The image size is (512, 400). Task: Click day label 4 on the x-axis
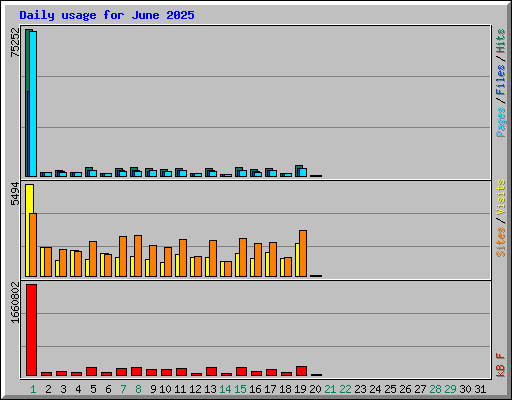(x=78, y=389)
